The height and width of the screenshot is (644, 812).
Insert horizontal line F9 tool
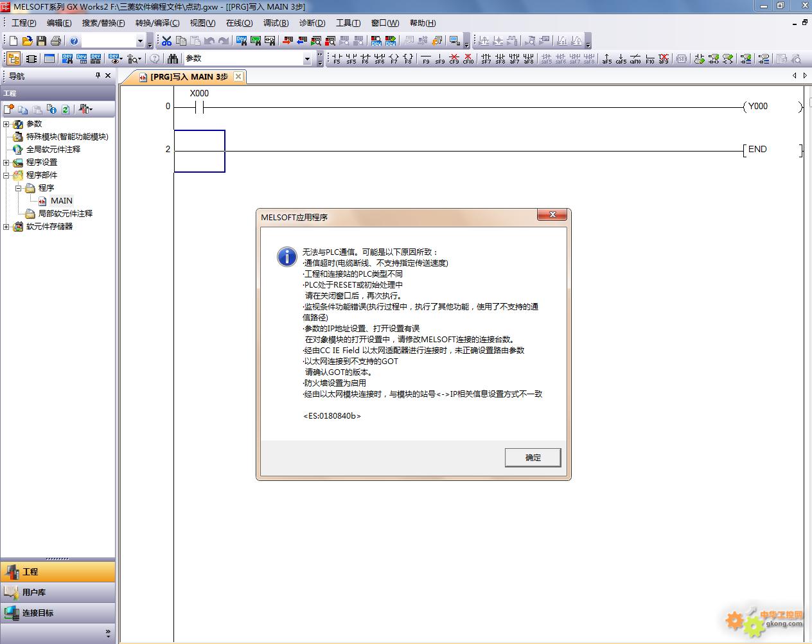click(426, 58)
